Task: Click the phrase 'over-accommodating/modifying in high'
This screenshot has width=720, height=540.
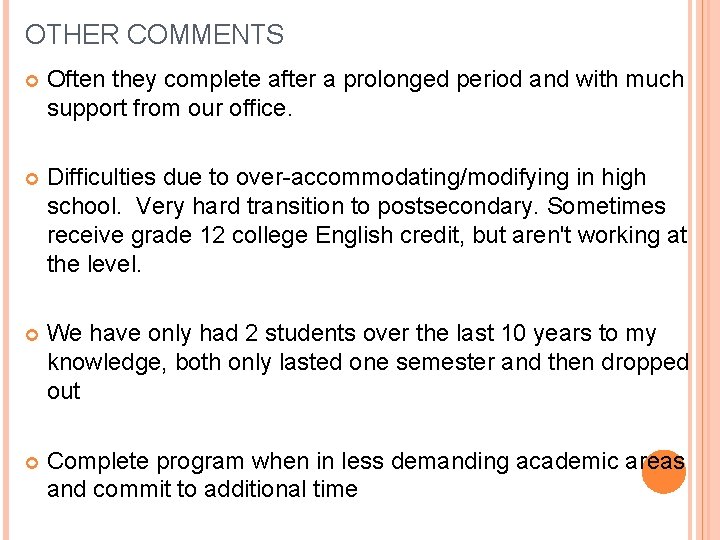Action: coord(441,178)
